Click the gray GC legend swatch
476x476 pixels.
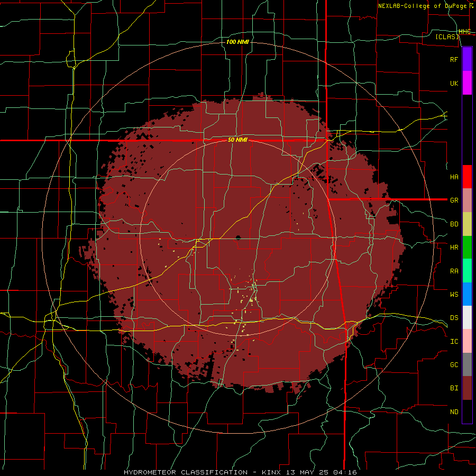[467, 364]
